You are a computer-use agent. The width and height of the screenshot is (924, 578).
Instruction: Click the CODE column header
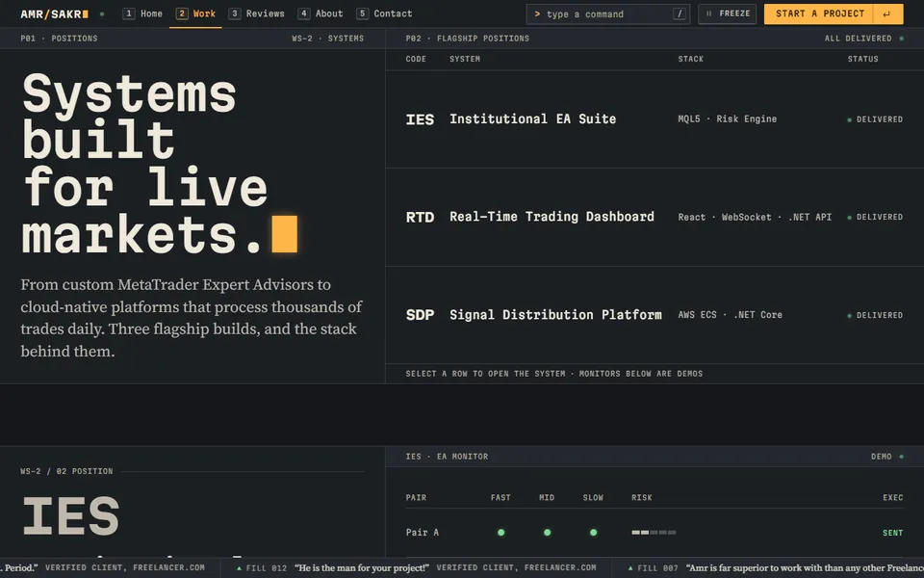tap(416, 59)
